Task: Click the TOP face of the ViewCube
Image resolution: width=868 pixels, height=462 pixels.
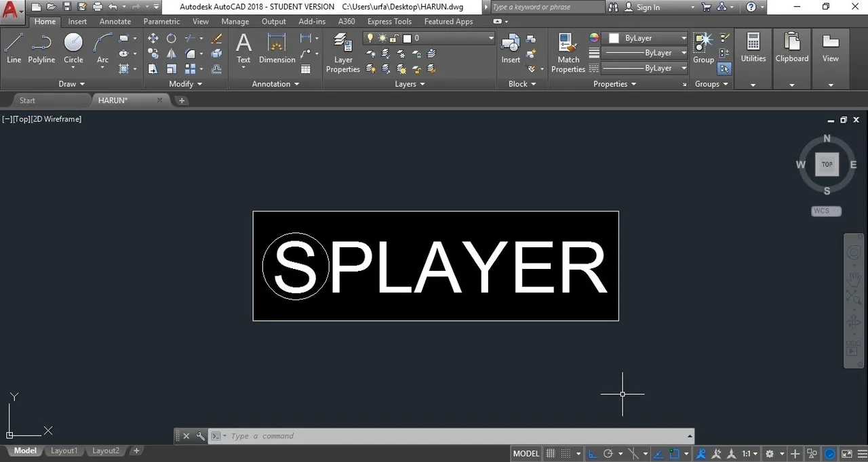Action: (827, 165)
